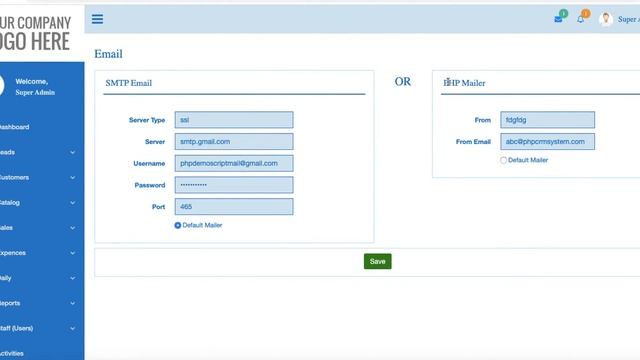The width and height of the screenshot is (640, 360).
Task: Expand the Reports sidebar chevron
Action: (73, 303)
